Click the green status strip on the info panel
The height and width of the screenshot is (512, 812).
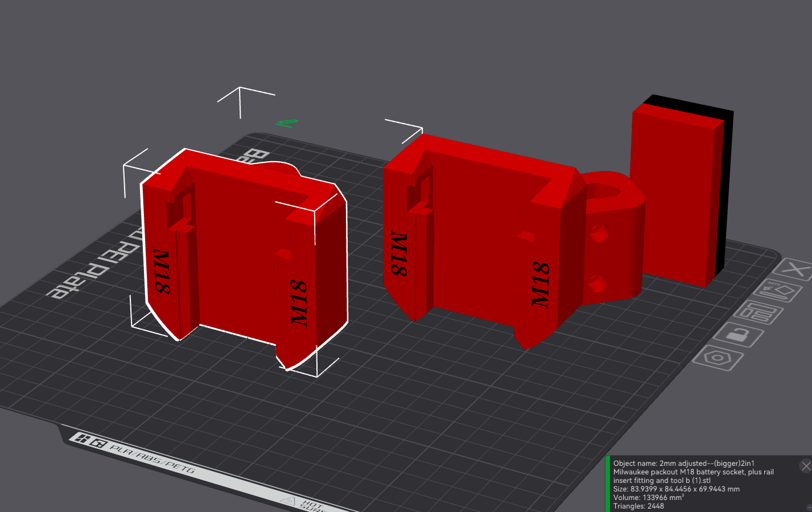click(608, 484)
